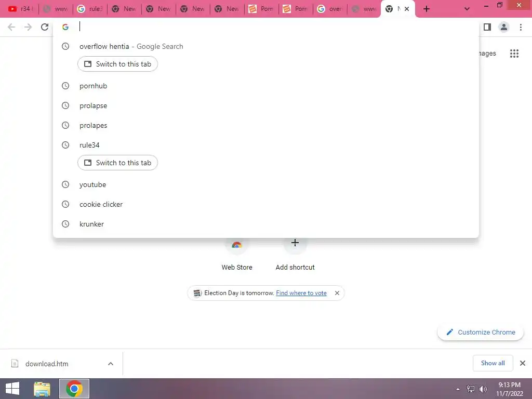
Task: Open the profile avatar icon
Action: (504, 27)
